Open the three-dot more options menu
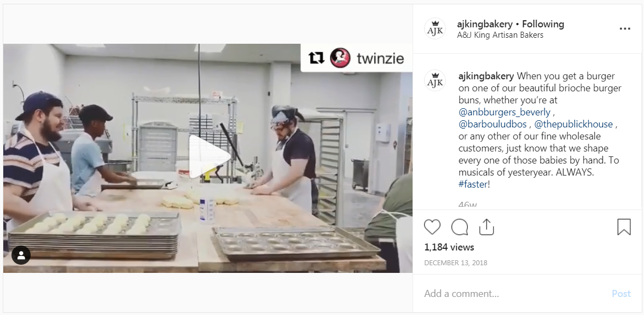 (625, 29)
